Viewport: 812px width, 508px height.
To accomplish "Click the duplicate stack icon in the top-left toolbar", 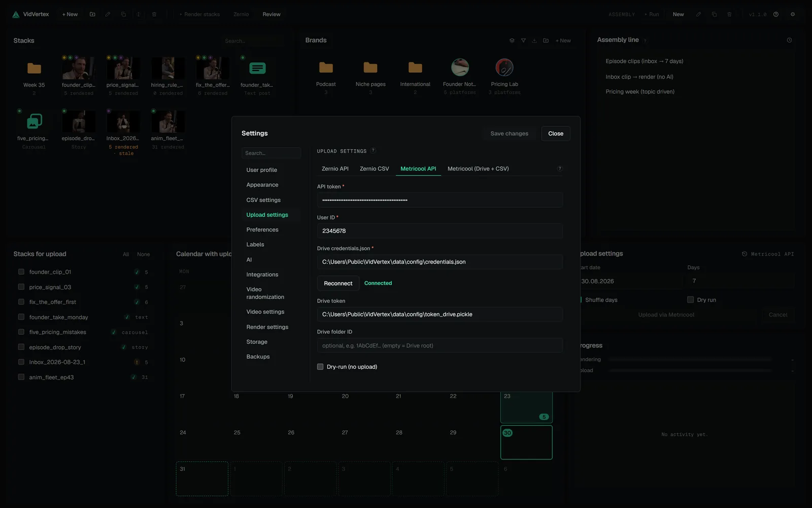I will pyautogui.click(x=123, y=14).
